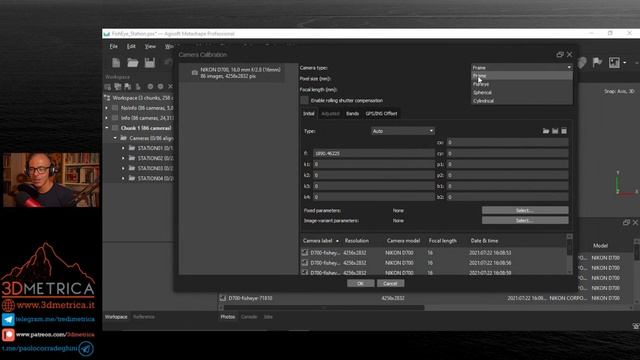Click the flag marker icon in main toolbar

(x=597, y=62)
